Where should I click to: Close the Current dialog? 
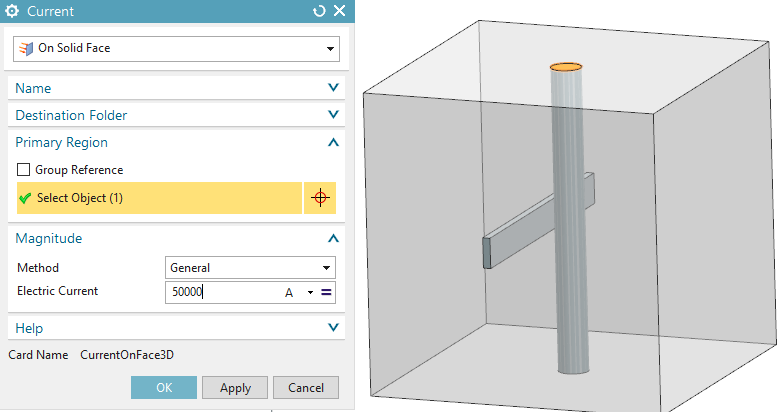pyautogui.click(x=339, y=11)
